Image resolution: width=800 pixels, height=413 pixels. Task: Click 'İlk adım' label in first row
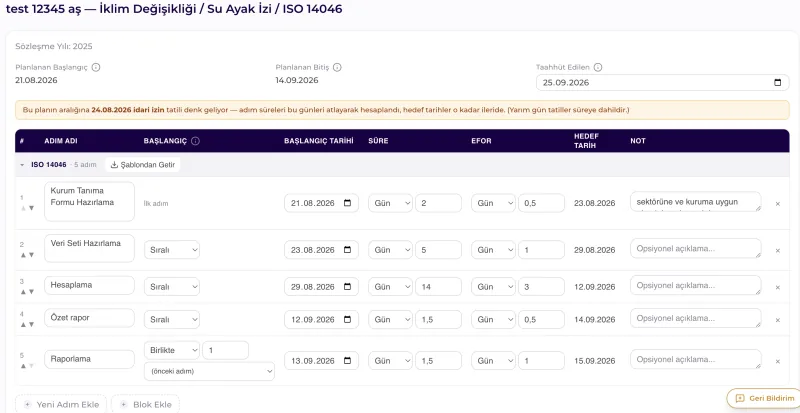(x=156, y=203)
